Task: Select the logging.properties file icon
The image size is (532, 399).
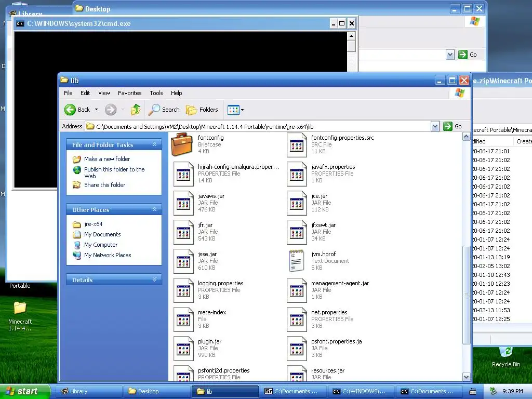Action: 183,291
